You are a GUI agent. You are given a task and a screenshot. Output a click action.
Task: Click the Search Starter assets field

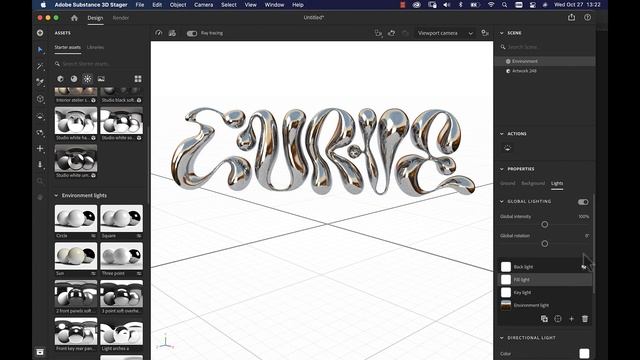click(100, 64)
